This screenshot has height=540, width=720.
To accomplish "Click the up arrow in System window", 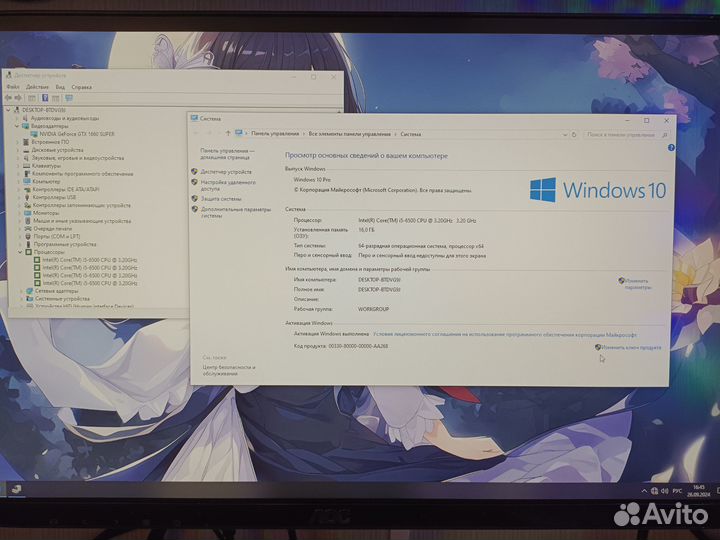I will coord(228,134).
